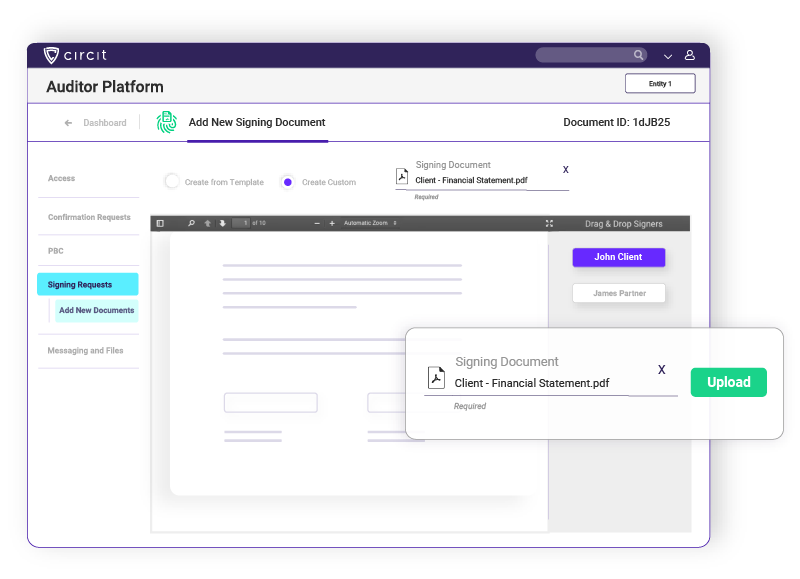Open Confirmation Requests in the sidebar
Screen dimensions: 800x579
(88, 217)
